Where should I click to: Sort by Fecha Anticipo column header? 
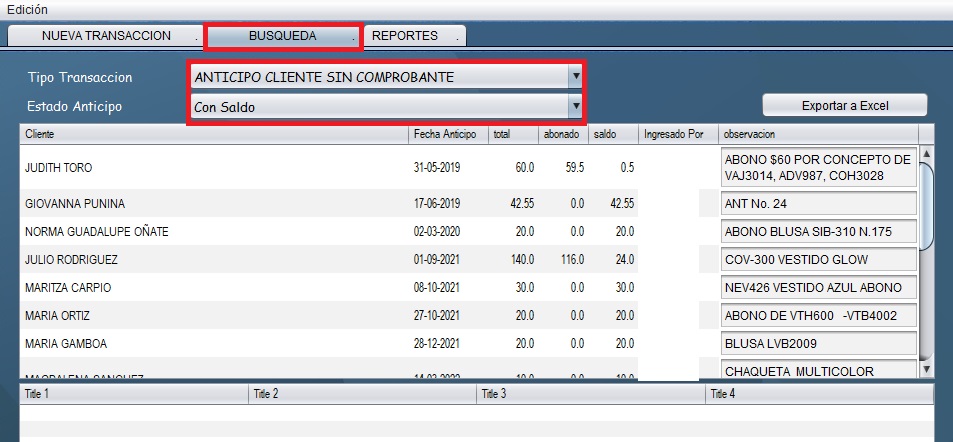click(x=447, y=134)
